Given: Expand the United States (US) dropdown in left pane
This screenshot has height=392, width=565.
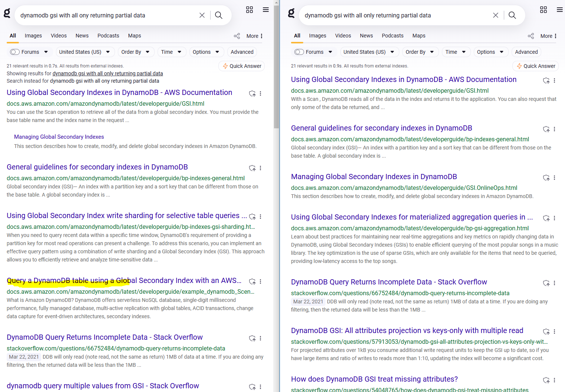Looking at the screenshot, I should [85, 52].
